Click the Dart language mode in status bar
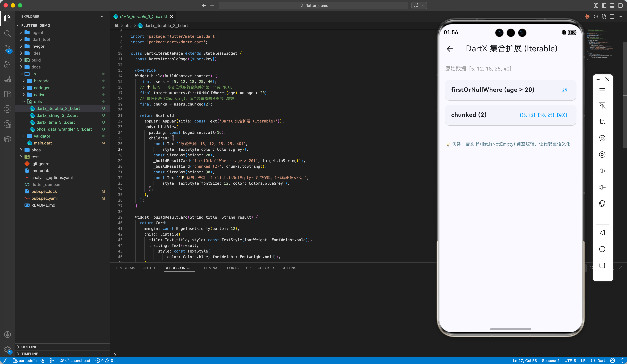This screenshot has height=364, width=627. point(601,361)
